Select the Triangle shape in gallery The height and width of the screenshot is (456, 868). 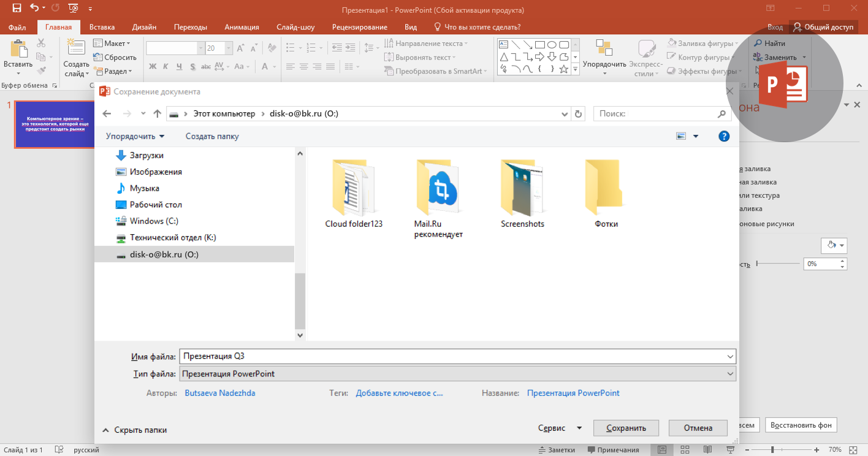point(503,57)
